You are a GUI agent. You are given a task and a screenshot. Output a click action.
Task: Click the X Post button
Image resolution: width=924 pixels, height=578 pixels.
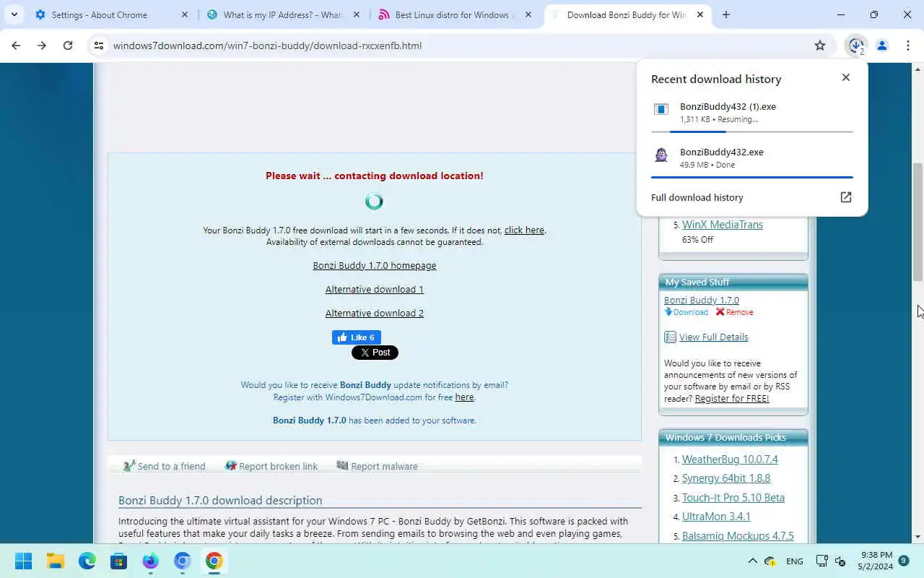pos(375,353)
